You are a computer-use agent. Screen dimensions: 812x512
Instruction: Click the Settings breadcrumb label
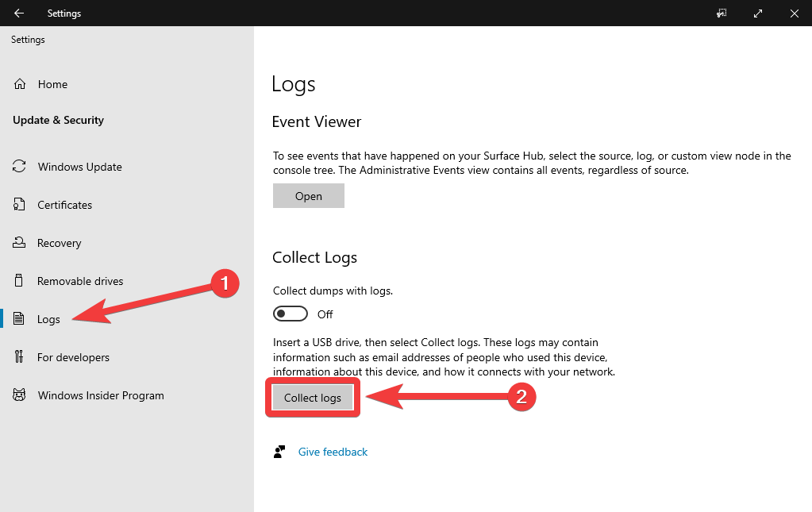[28, 40]
